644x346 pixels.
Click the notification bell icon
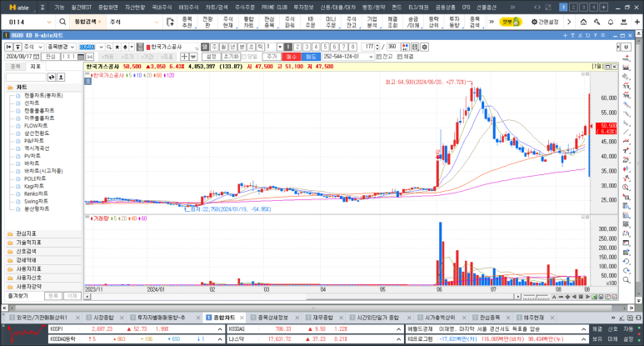[x=611, y=22]
